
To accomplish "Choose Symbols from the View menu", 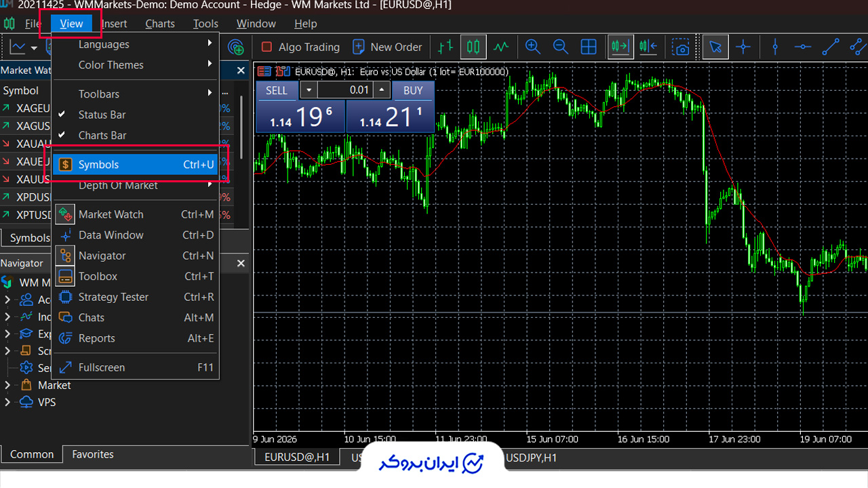I will click(135, 165).
